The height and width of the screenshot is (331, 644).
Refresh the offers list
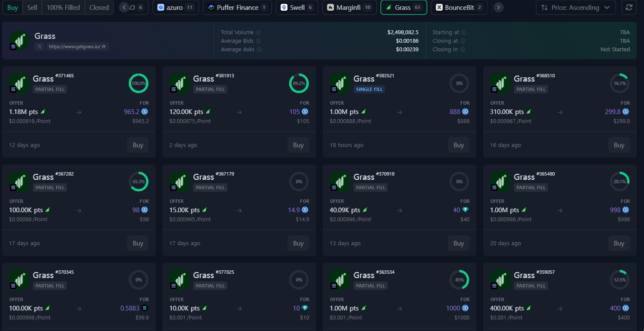click(x=629, y=7)
